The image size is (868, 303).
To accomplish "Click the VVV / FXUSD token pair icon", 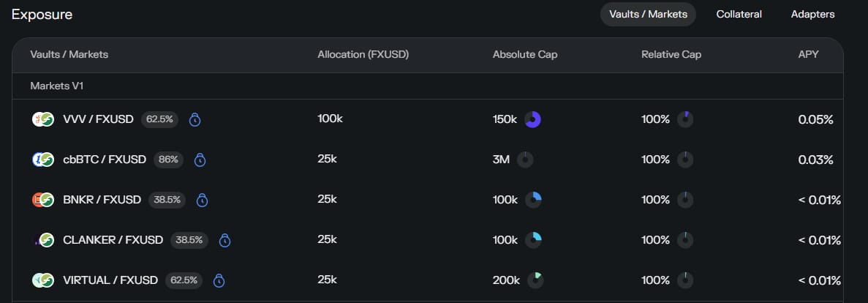I will [43, 119].
